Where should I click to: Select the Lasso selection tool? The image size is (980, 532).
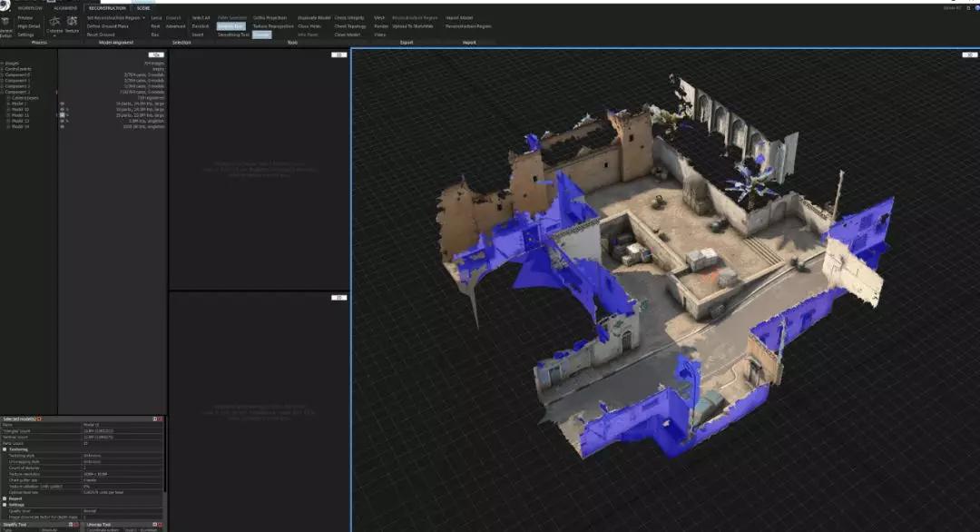[x=156, y=17]
